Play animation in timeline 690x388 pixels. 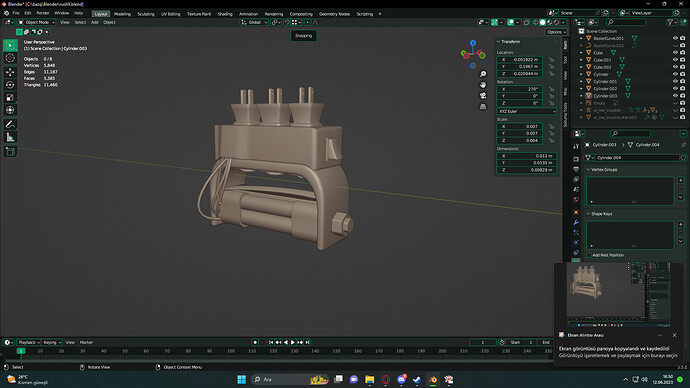click(293, 342)
